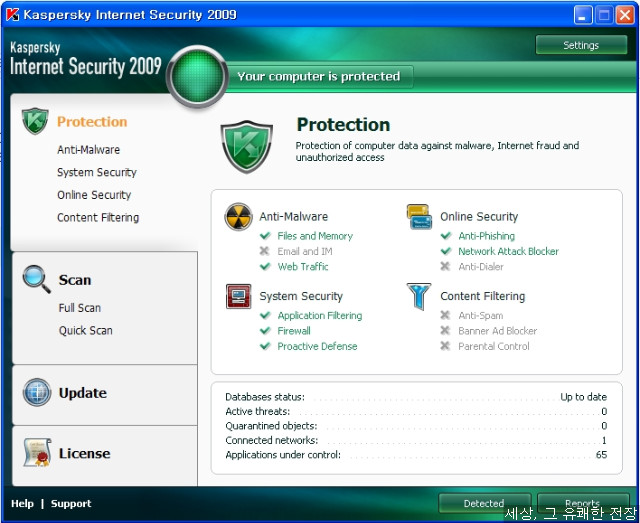Click the Anti-Phishing link
Screen dimensions: 640x523
tap(487, 236)
